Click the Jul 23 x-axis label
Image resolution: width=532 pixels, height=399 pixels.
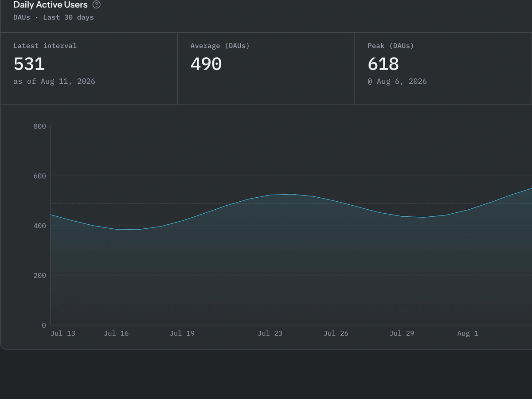(x=270, y=333)
